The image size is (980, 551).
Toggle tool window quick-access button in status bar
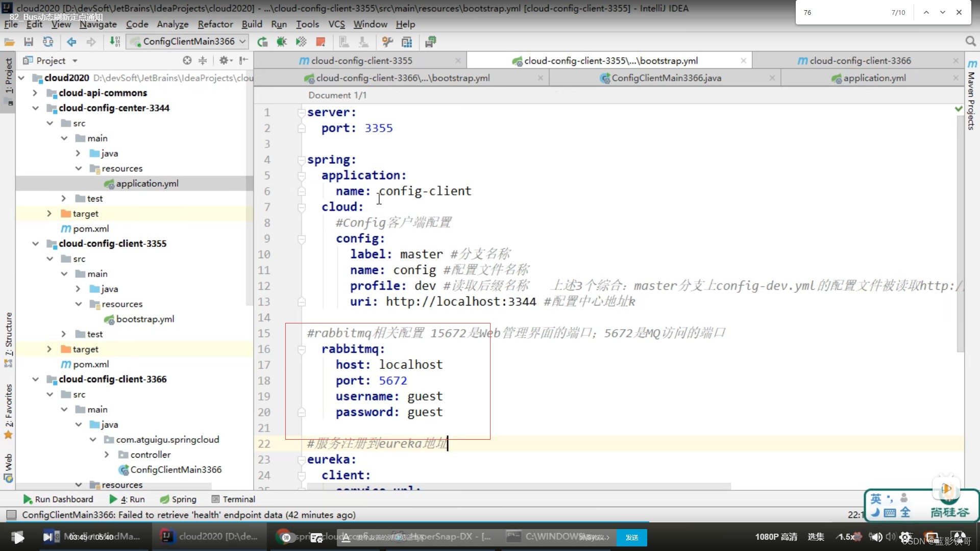tap(11, 515)
